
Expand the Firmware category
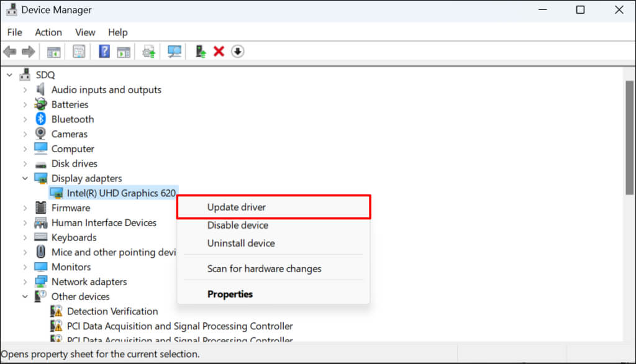click(x=25, y=207)
